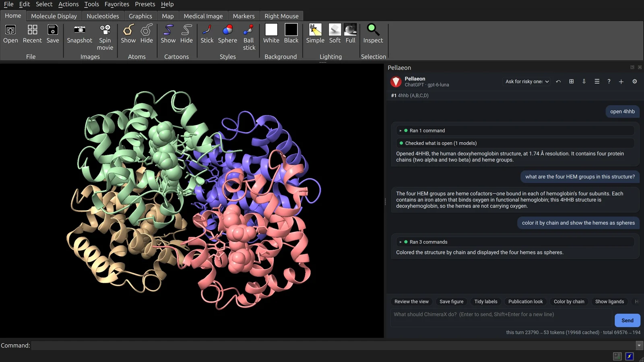Click the grid icon in Pellaeon header
644x362 pixels.
coord(571,81)
